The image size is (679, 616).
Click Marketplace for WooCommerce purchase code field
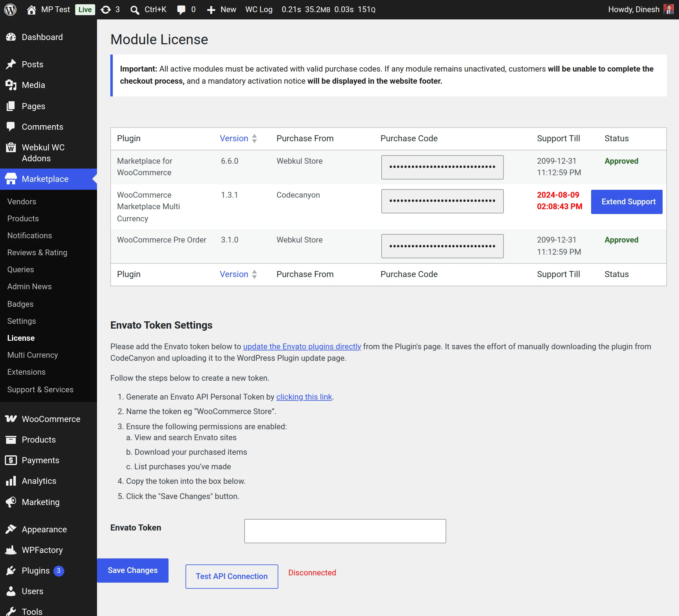click(442, 167)
